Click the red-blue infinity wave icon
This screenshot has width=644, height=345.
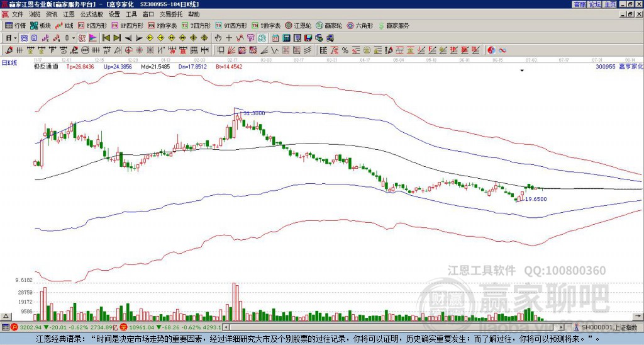[x=502, y=50]
